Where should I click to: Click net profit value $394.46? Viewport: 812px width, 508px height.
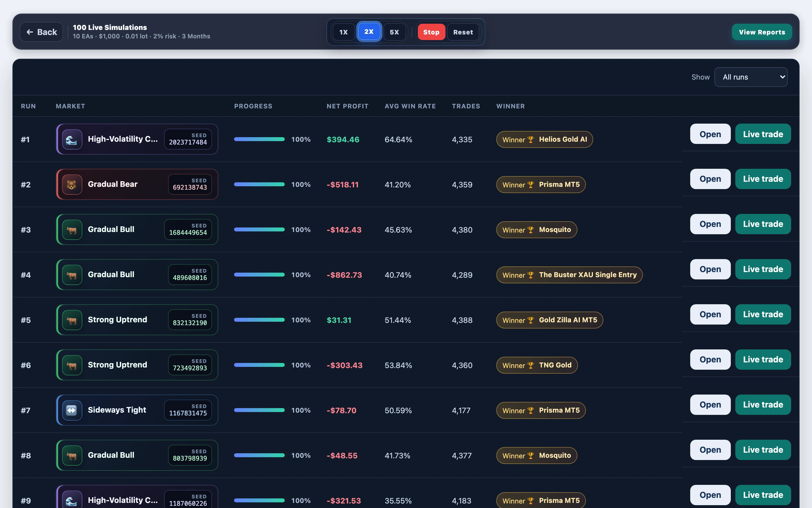pos(343,139)
